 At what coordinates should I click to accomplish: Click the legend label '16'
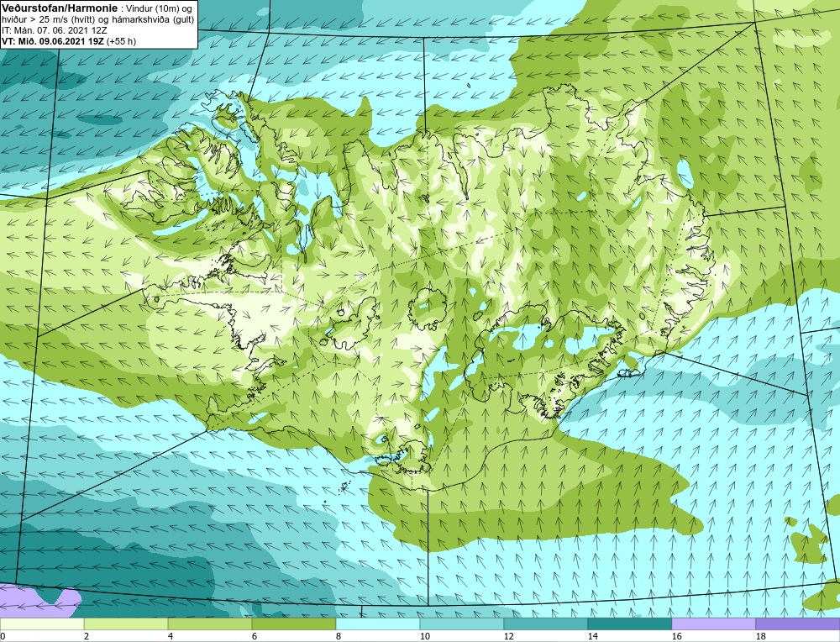point(676,636)
